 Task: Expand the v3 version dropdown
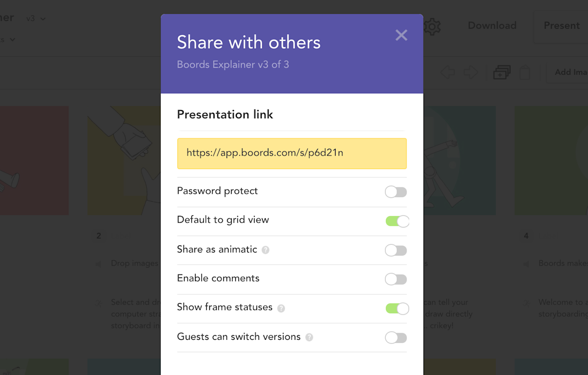36,19
